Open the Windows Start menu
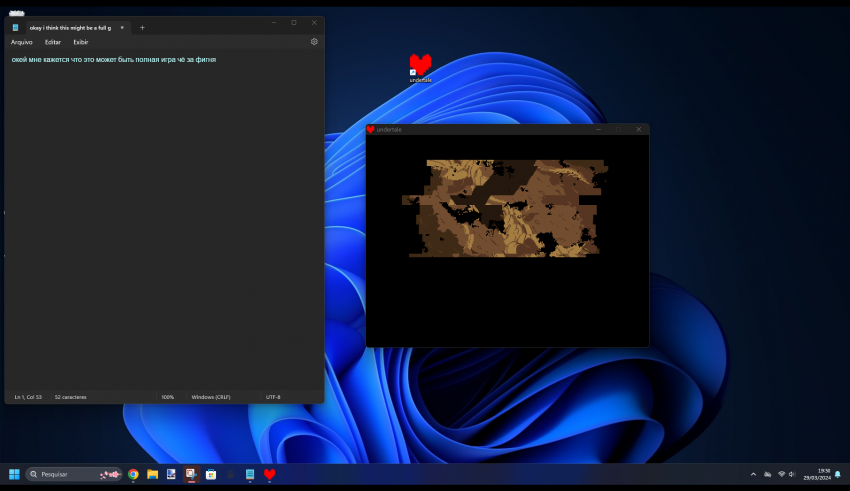850x491 pixels. (x=14, y=474)
